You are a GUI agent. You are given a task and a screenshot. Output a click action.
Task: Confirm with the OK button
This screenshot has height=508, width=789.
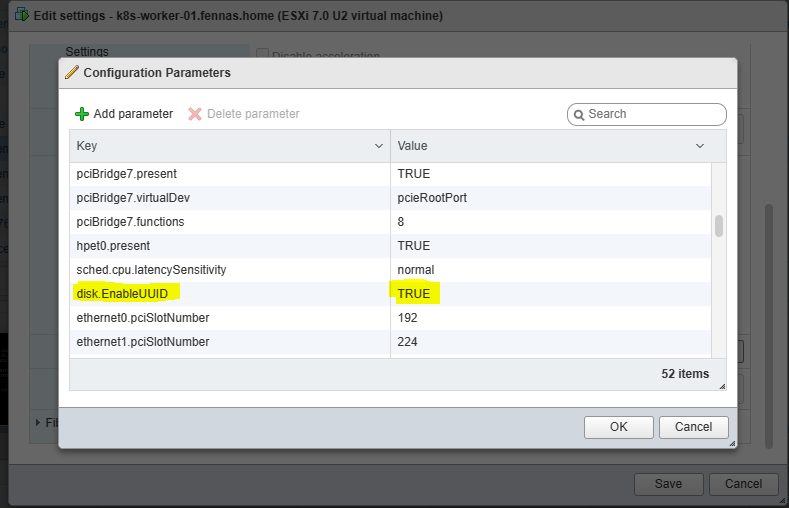[618, 427]
